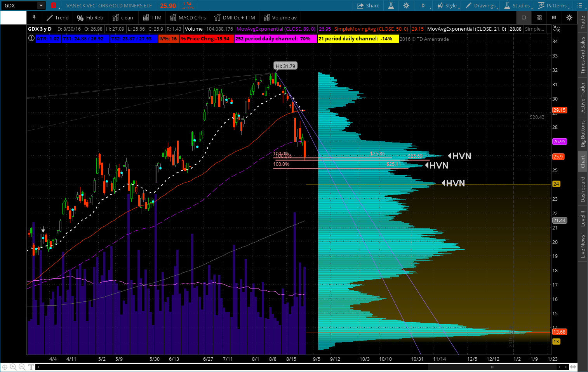This screenshot has height=372, width=588.
Task: Switch to single chart layout view
Action: pyautogui.click(x=524, y=17)
